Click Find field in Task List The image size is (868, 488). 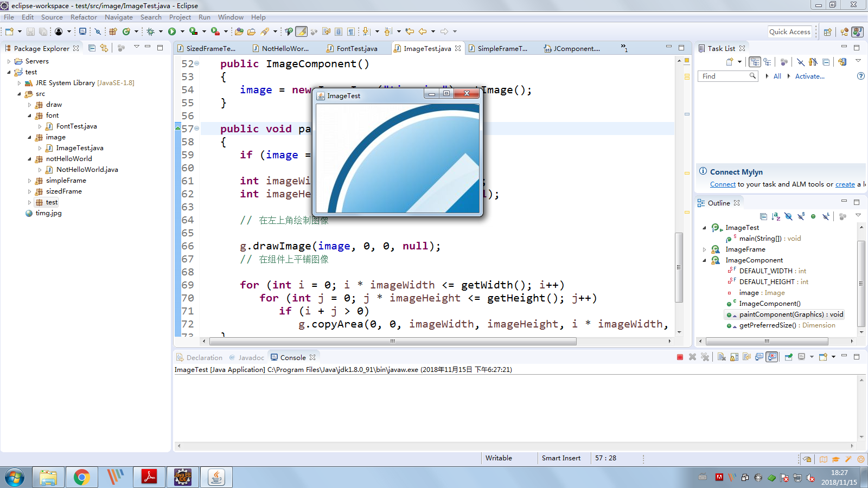(727, 76)
